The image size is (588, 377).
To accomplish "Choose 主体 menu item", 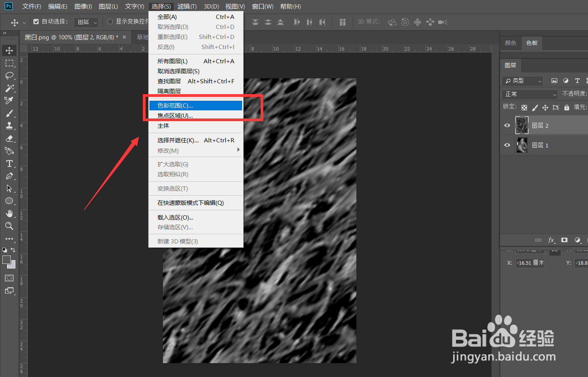I will 196,126.
